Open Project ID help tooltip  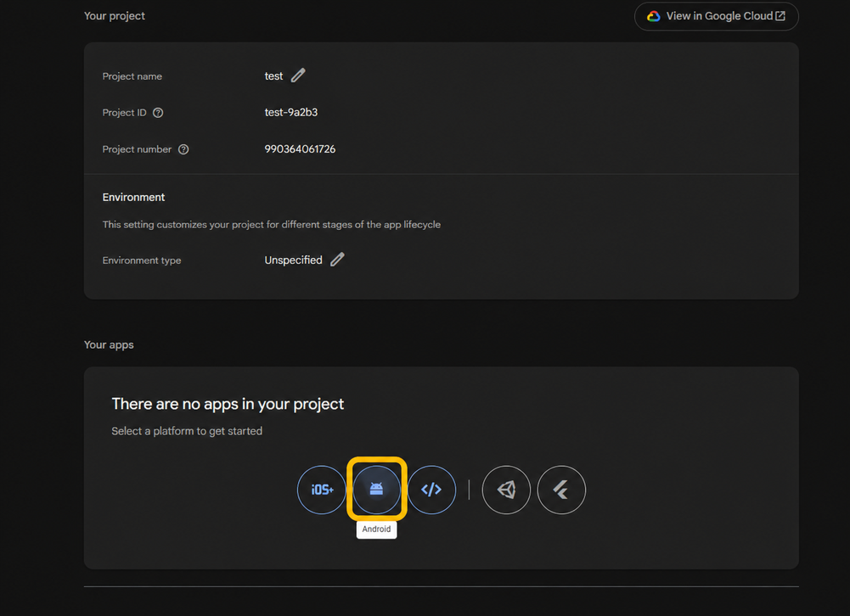[x=158, y=113]
